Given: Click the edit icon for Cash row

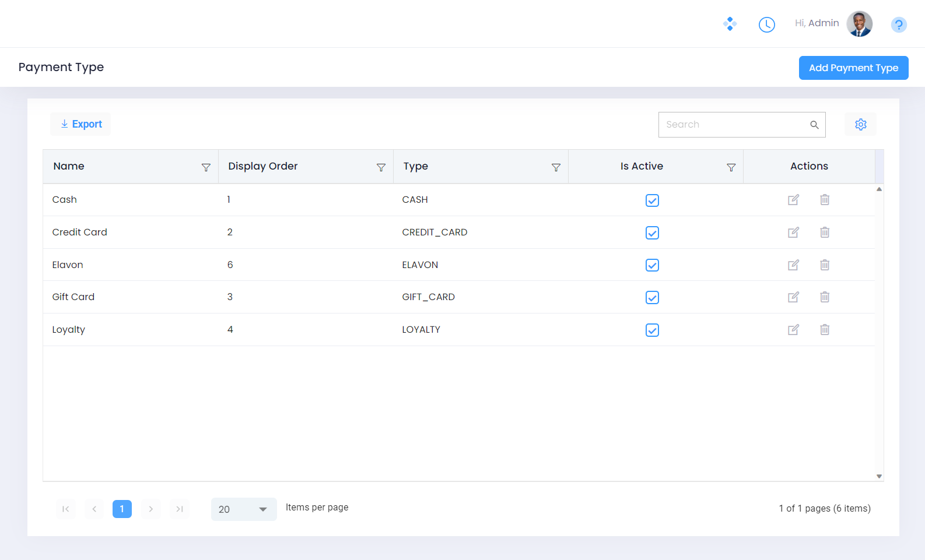Looking at the screenshot, I should pos(793,200).
